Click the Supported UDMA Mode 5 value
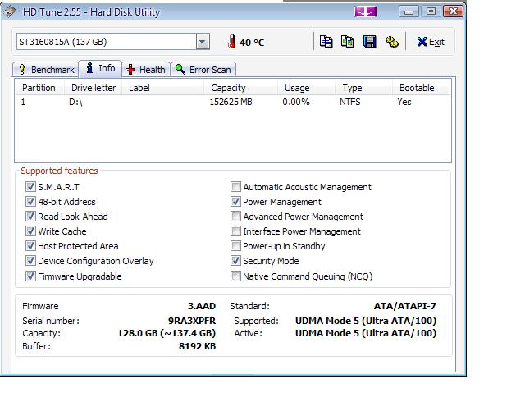This screenshot has width=525, height=420. [x=366, y=321]
